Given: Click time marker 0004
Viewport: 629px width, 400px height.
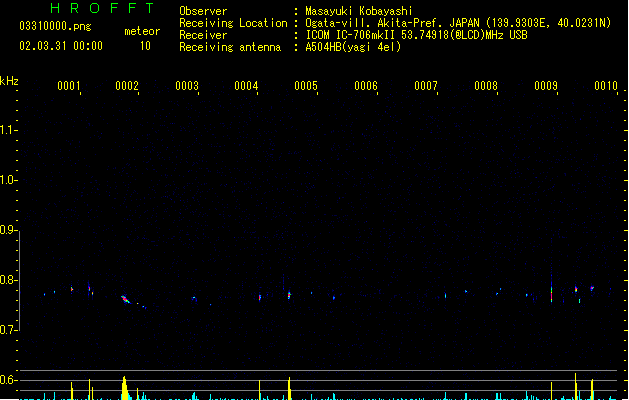Looking at the screenshot, I should pyautogui.click(x=246, y=85).
